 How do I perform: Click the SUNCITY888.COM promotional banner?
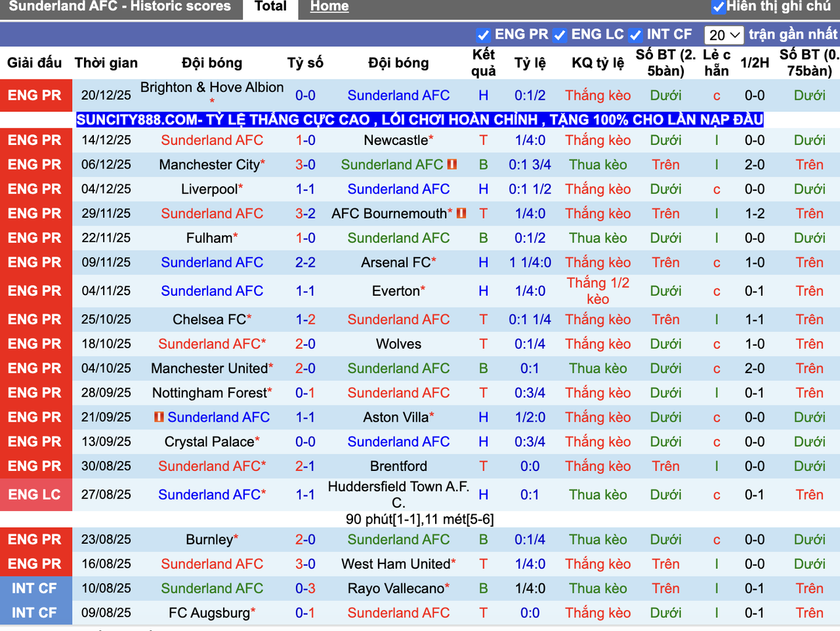(419, 119)
